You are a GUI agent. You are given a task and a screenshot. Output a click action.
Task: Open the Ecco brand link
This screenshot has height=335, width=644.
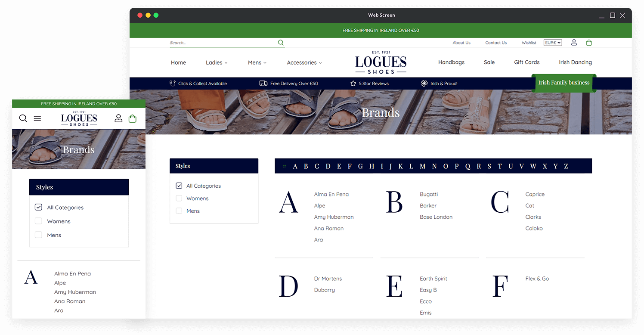pos(426,301)
